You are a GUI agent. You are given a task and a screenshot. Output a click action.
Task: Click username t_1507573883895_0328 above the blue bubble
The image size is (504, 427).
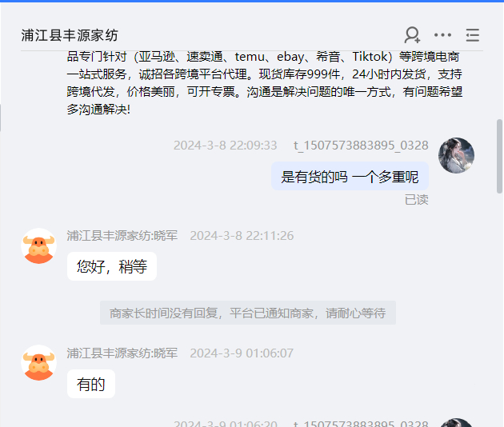361,146
